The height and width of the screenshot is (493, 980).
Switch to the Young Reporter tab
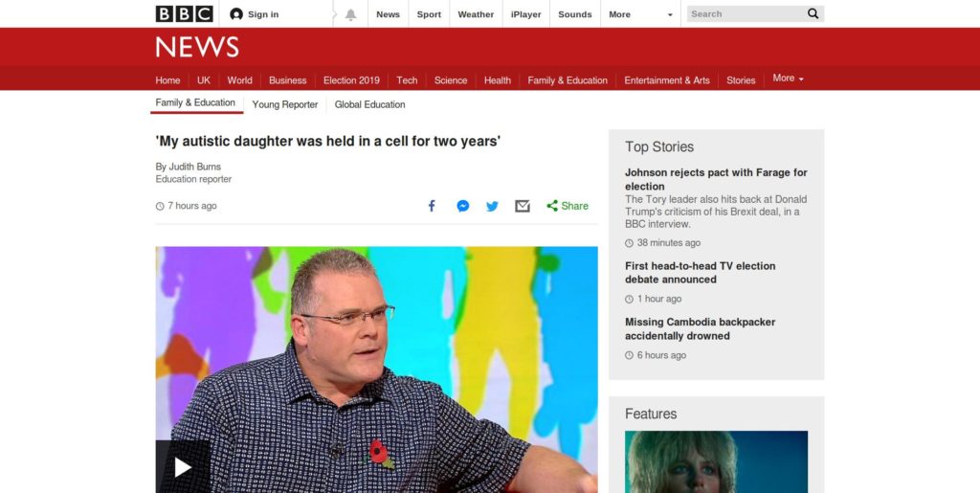pyautogui.click(x=285, y=104)
